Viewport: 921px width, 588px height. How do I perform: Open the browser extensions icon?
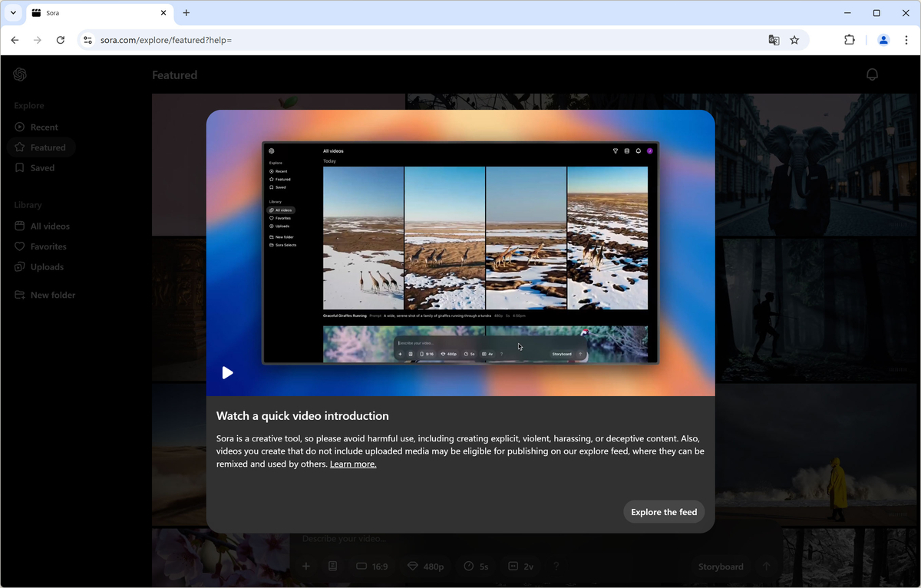click(850, 40)
